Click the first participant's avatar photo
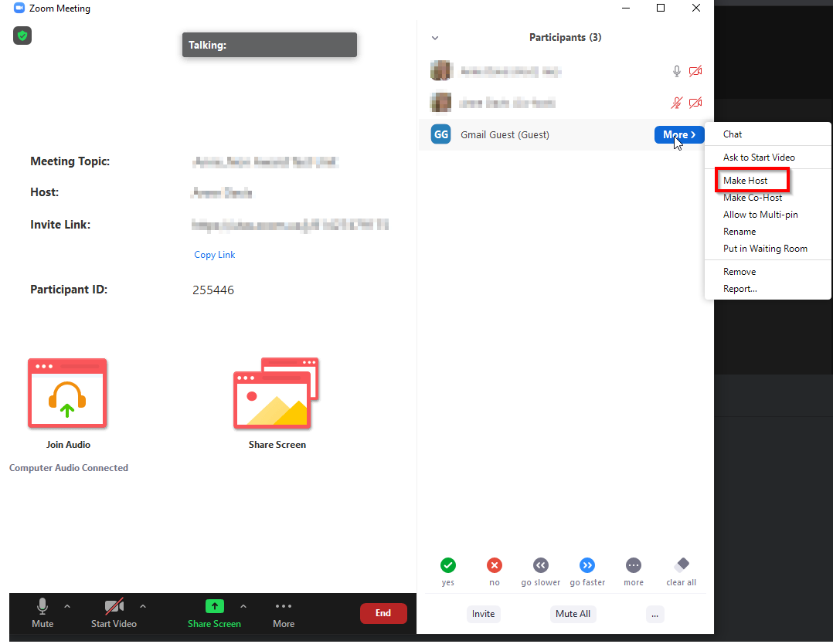This screenshot has width=833, height=644. [x=441, y=70]
